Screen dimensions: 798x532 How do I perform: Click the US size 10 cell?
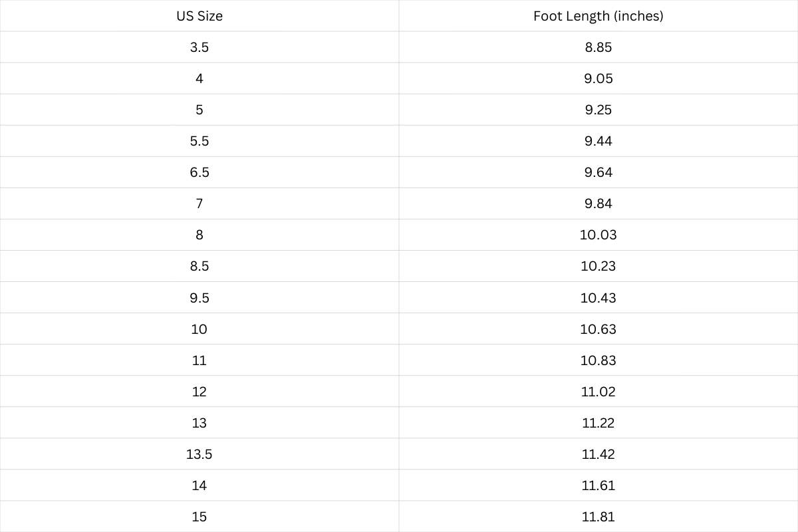pyautogui.click(x=199, y=329)
